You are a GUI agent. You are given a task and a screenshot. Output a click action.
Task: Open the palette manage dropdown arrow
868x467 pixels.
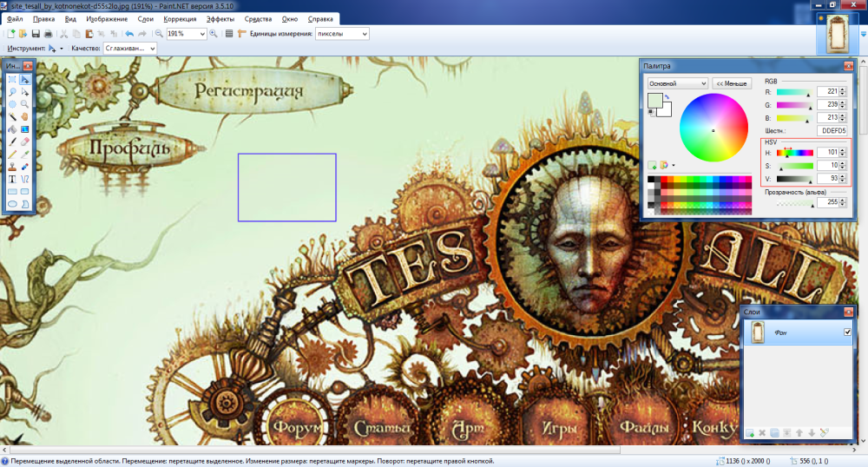coord(674,165)
